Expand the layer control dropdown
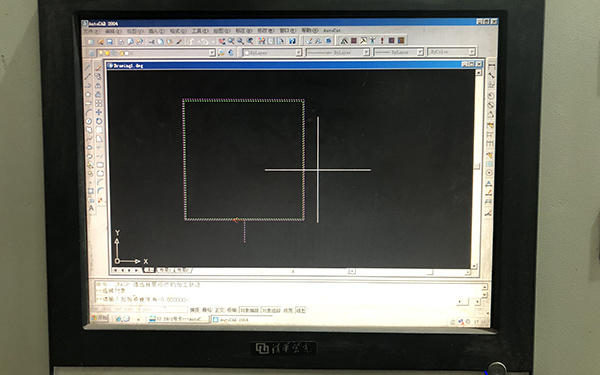600x375 pixels. tap(212, 53)
